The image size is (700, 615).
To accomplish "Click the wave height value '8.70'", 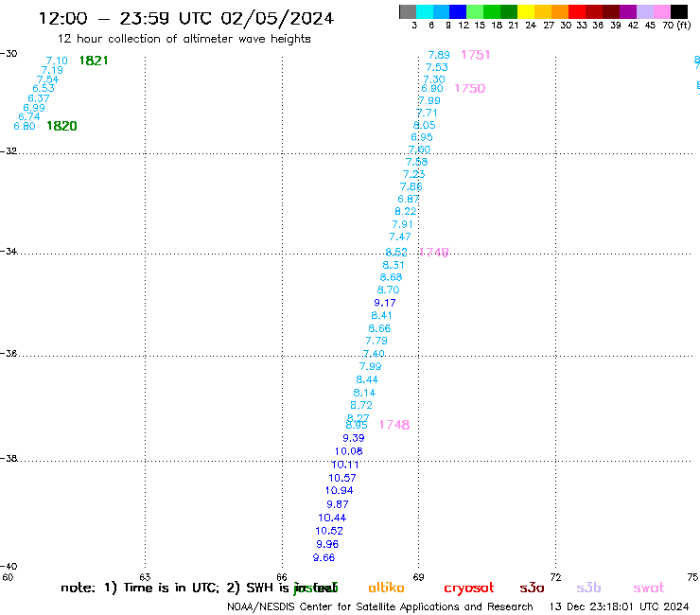I will [x=389, y=290].
